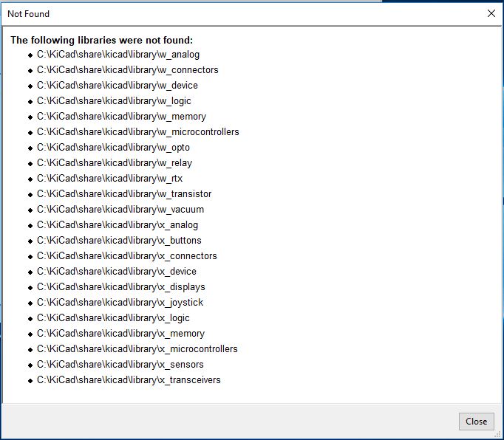The height and width of the screenshot is (440, 504).
Task: Select the x_sensors library path
Action: click(x=120, y=365)
